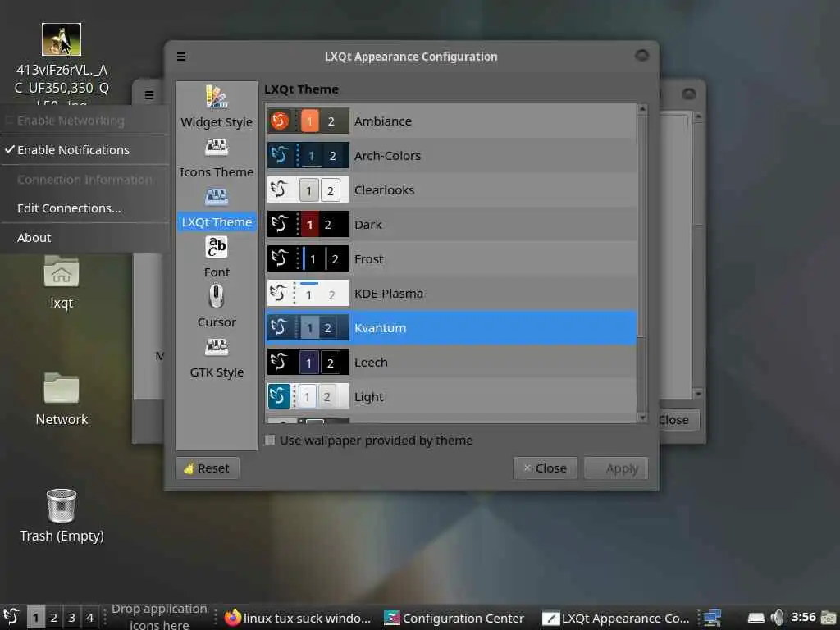Viewport: 840px width, 630px height.
Task: Open the volume control tray icon
Action: tap(778, 618)
